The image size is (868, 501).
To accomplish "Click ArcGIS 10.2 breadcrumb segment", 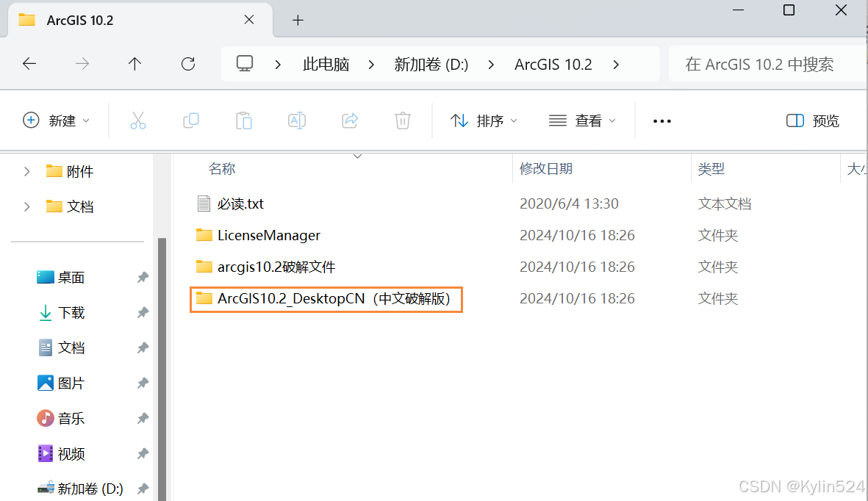I will coord(553,65).
